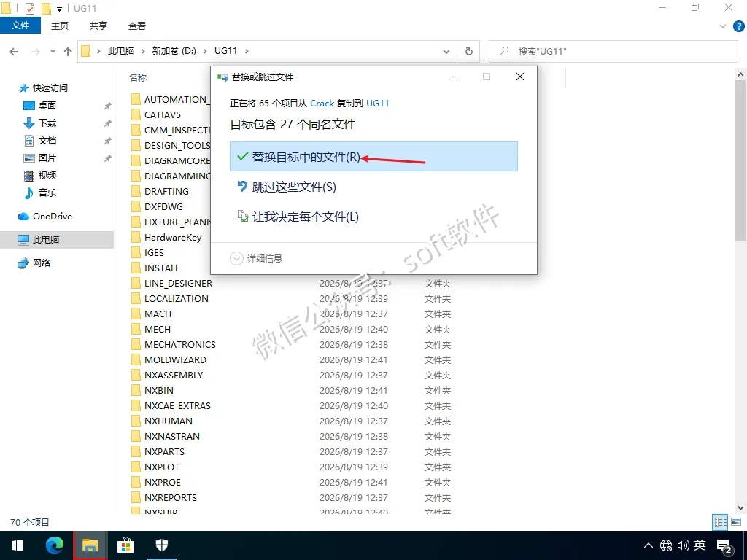Select the NXHUMAN folder
The height and width of the screenshot is (560, 747).
[169, 421]
